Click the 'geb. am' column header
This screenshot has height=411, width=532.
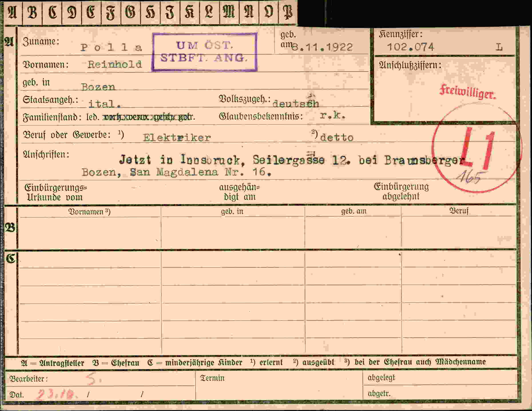(354, 211)
